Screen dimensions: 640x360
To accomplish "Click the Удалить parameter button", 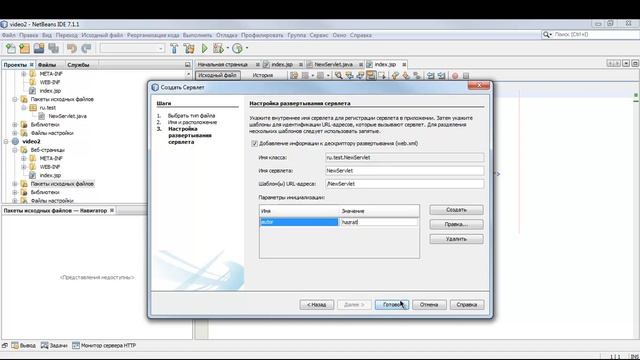I will click(x=456, y=239).
